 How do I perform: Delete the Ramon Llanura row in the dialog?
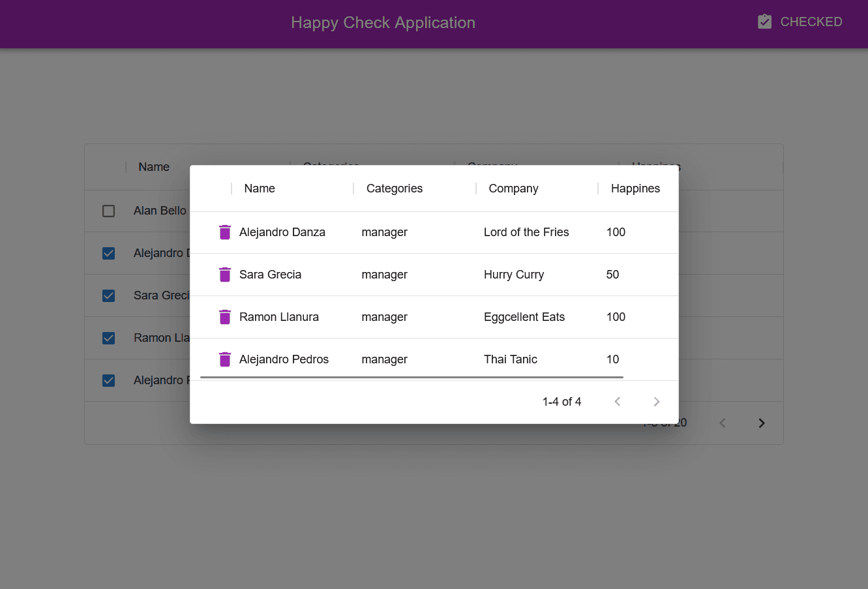coord(225,317)
